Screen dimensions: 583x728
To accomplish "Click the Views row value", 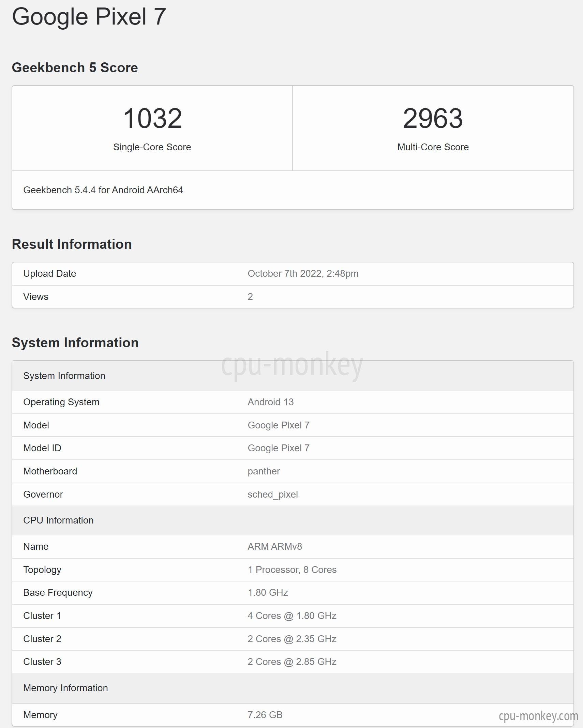I will coord(250,297).
